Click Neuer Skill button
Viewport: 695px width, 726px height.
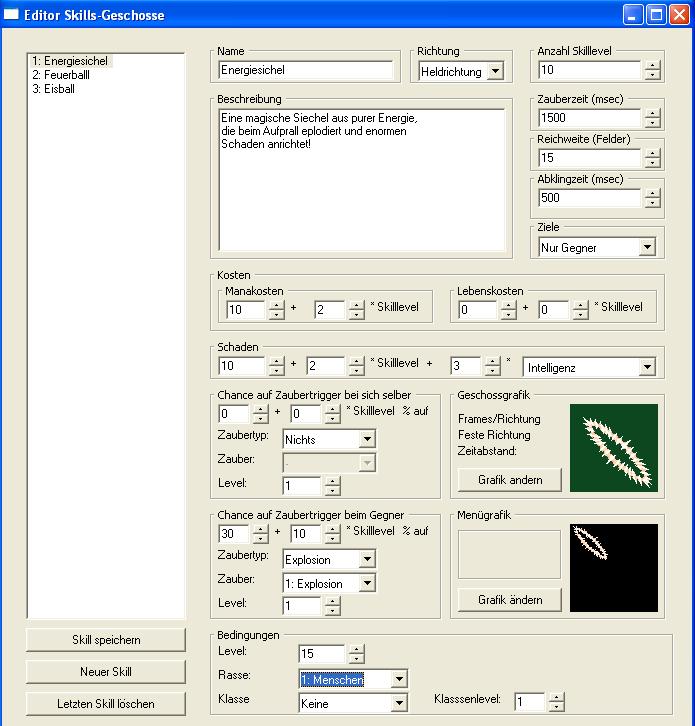click(106, 672)
